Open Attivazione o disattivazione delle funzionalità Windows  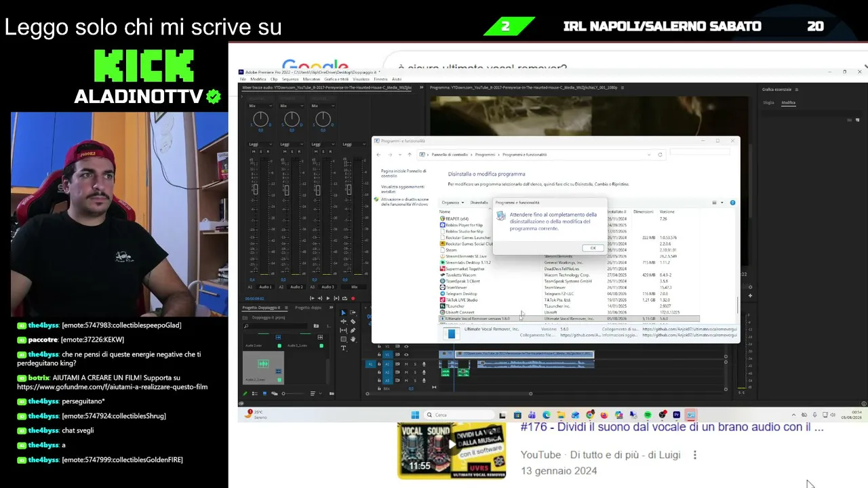pos(405,202)
